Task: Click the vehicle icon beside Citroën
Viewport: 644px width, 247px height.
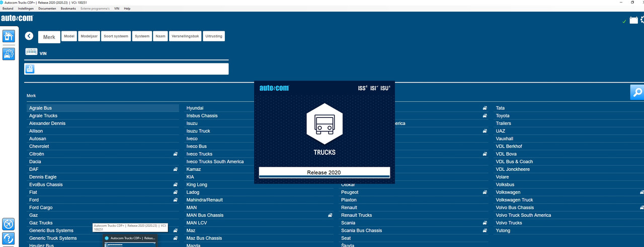Action: point(175,154)
